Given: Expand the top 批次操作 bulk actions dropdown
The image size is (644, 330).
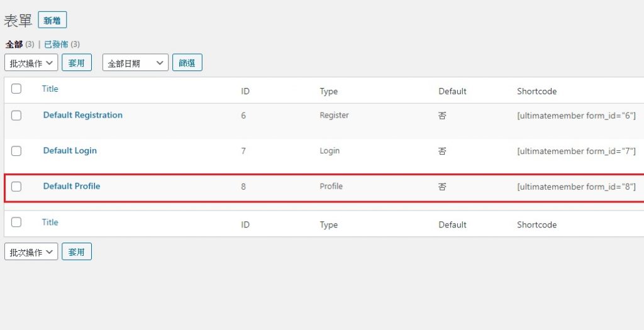Looking at the screenshot, I should pyautogui.click(x=31, y=63).
